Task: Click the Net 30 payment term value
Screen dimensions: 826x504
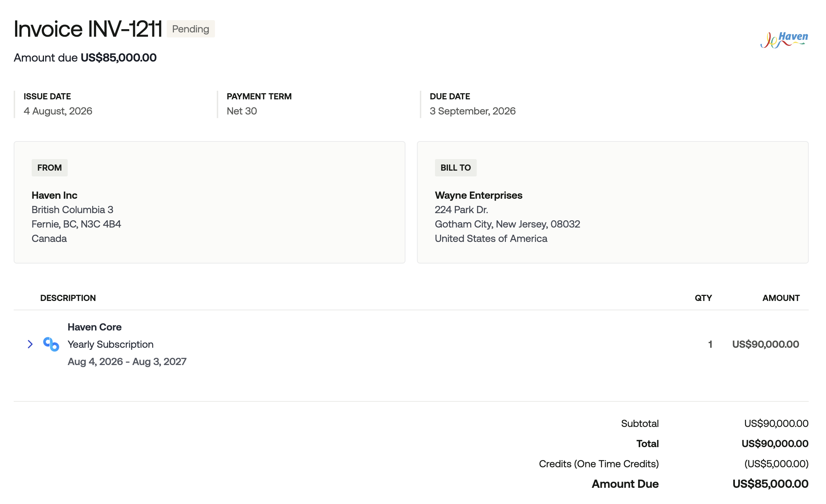Action: pos(242,111)
